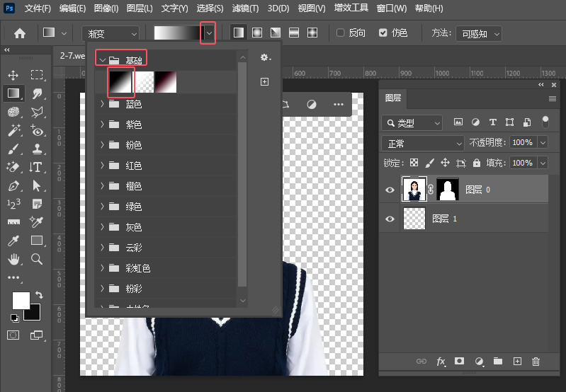Expand the 紫色 gradient folder

pyautogui.click(x=102, y=125)
